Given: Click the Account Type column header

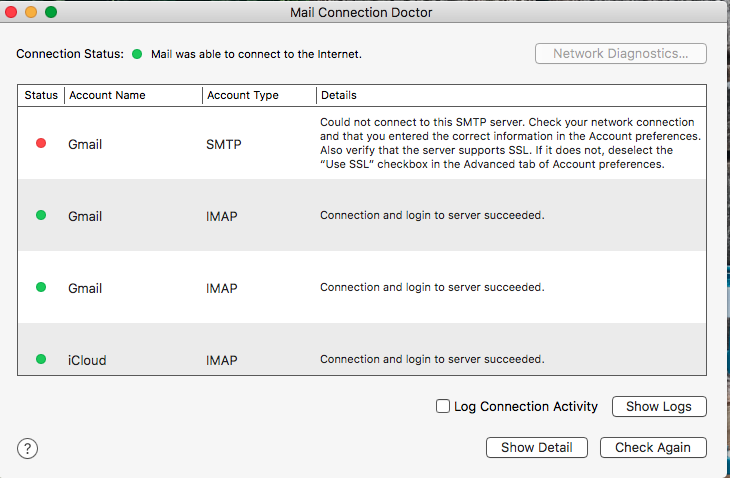Looking at the screenshot, I should click(x=259, y=95).
